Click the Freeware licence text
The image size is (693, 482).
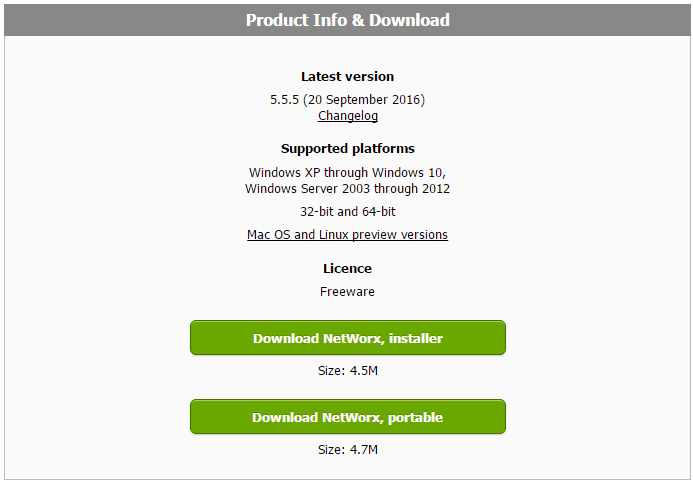pyautogui.click(x=347, y=292)
